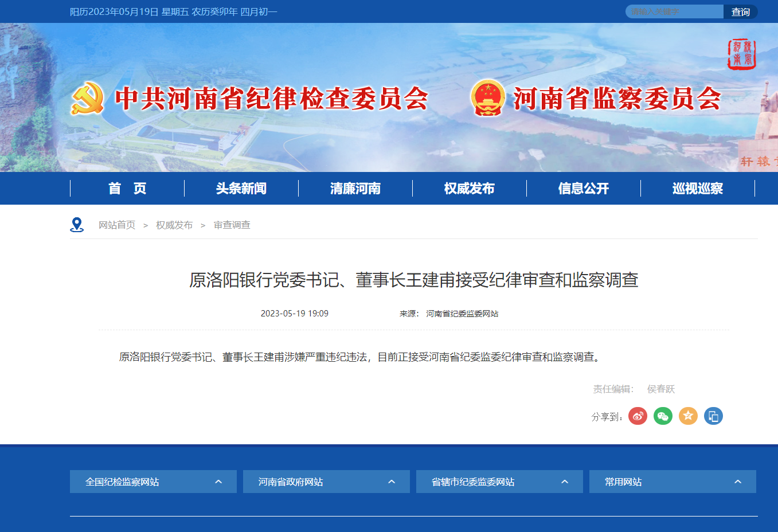This screenshot has width=778, height=532.
Task: Go to 首页 in navigation bar
Action: [127, 189]
